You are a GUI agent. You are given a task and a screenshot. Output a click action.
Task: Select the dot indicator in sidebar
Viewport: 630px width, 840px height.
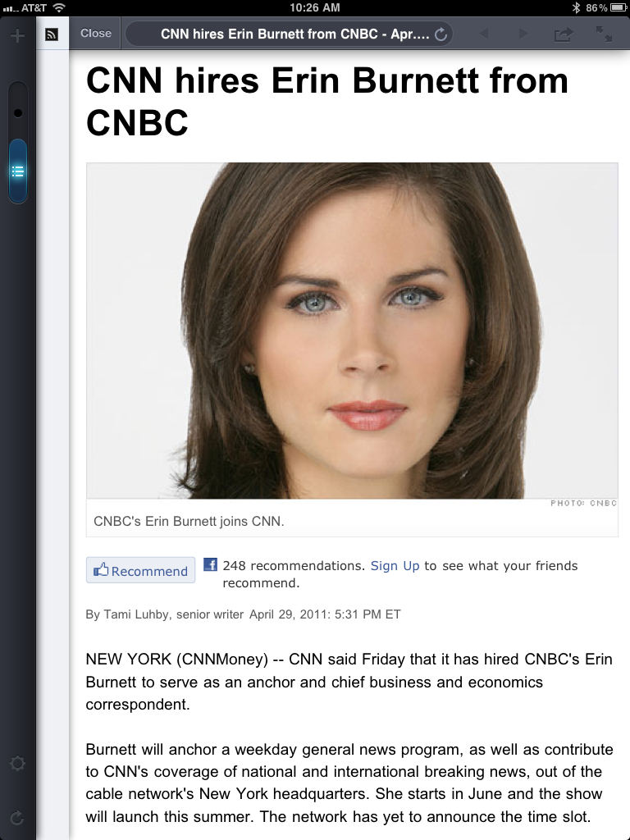pyautogui.click(x=18, y=113)
